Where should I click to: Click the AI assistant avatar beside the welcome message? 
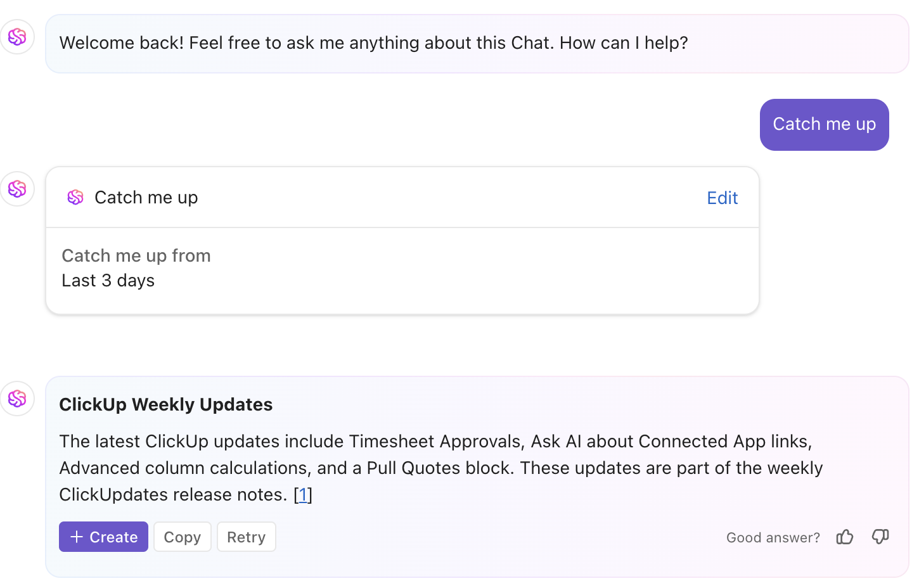(17, 37)
